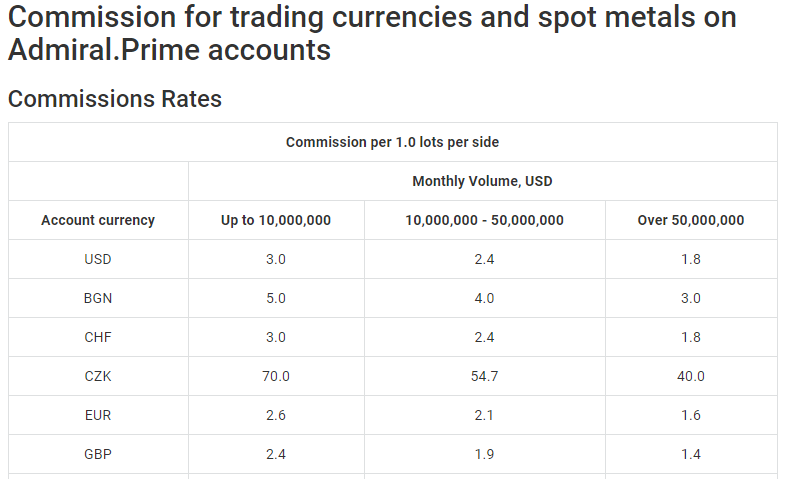This screenshot has width=789, height=479.
Task: Select the Account currency column header
Action: (98, 220)
